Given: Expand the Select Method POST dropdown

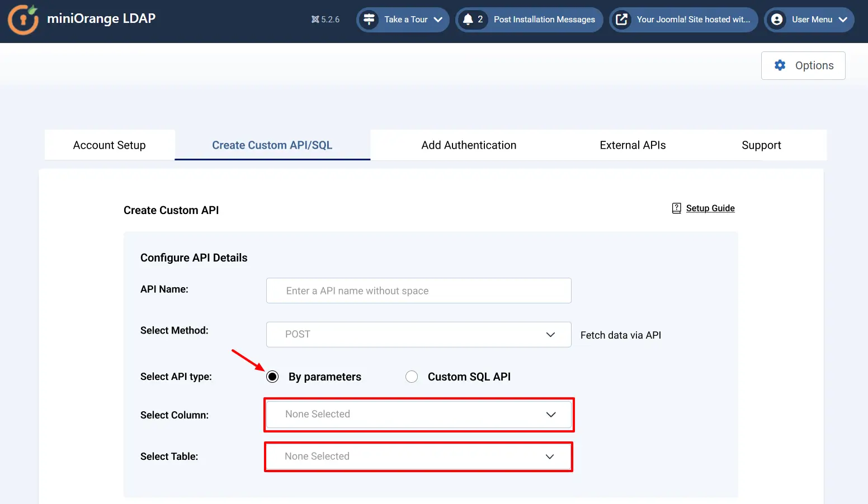Looking at the screenshot, I should click(418, 335).
